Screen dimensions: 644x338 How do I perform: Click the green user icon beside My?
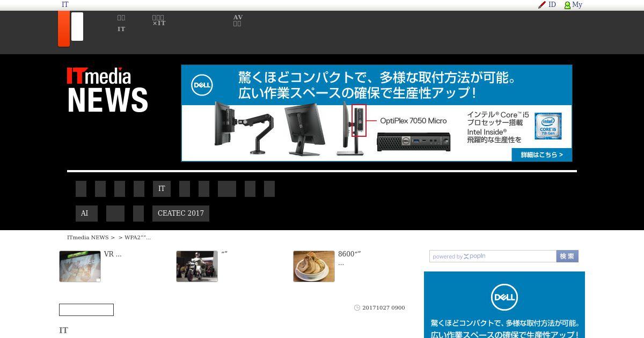[x=567, y=5]
